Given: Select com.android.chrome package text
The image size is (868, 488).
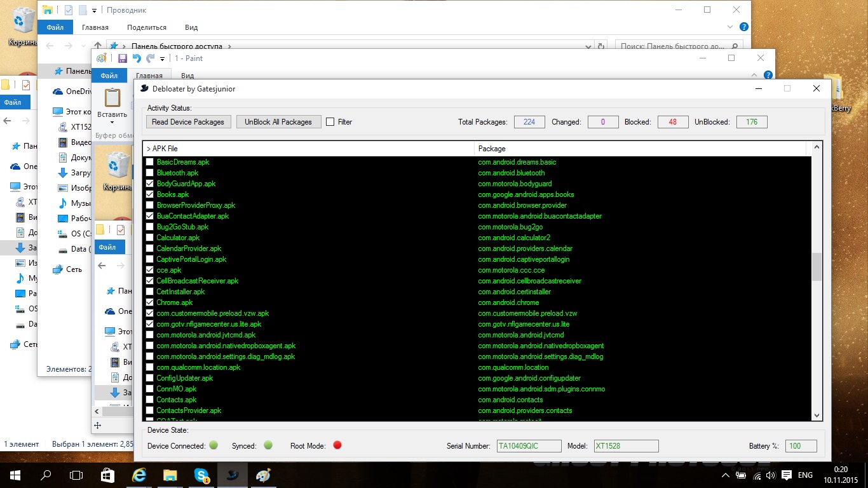Looking at the screenshot, I should 508,302.
